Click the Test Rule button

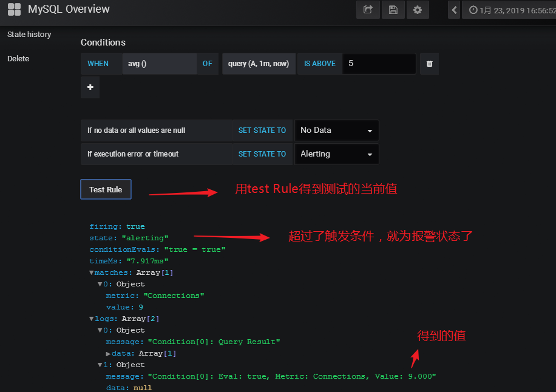click(106, 189)
